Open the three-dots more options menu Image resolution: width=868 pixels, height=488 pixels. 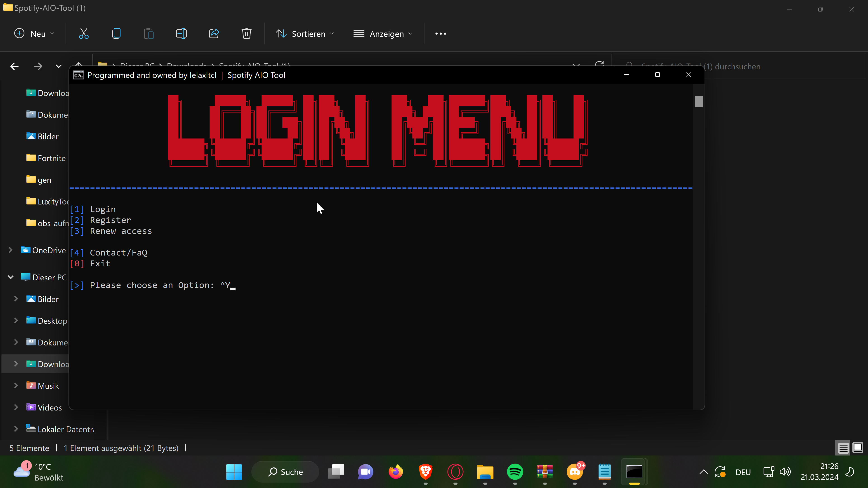[440, 34]
